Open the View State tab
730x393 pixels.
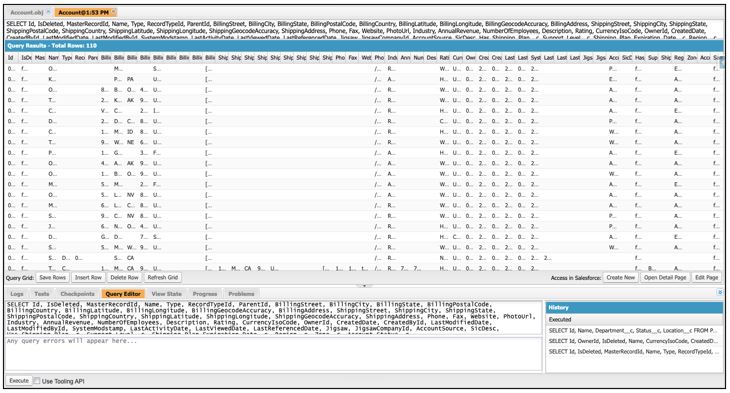point(166,294)
